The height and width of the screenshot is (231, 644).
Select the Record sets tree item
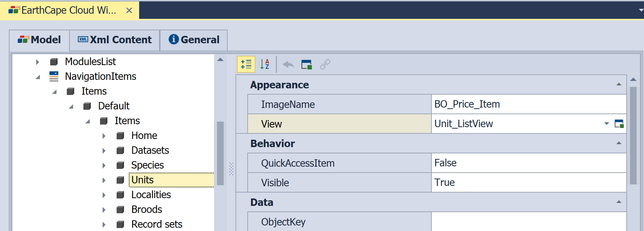(157, 224)
